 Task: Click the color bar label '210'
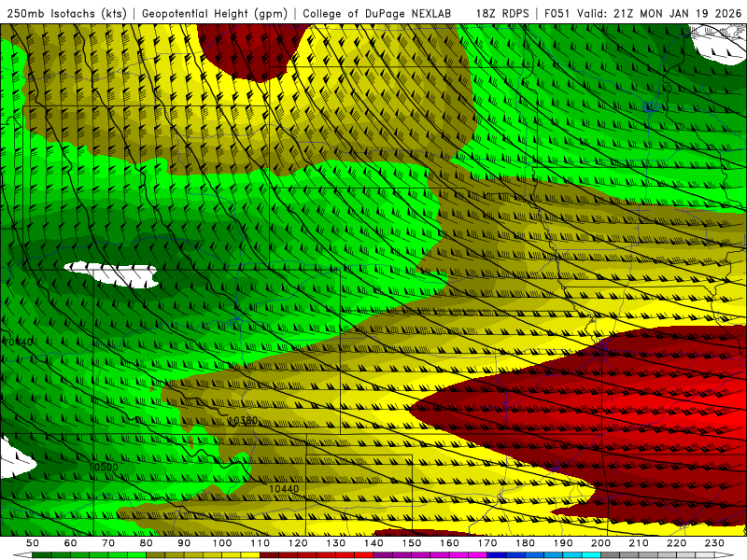coord(639,543)
